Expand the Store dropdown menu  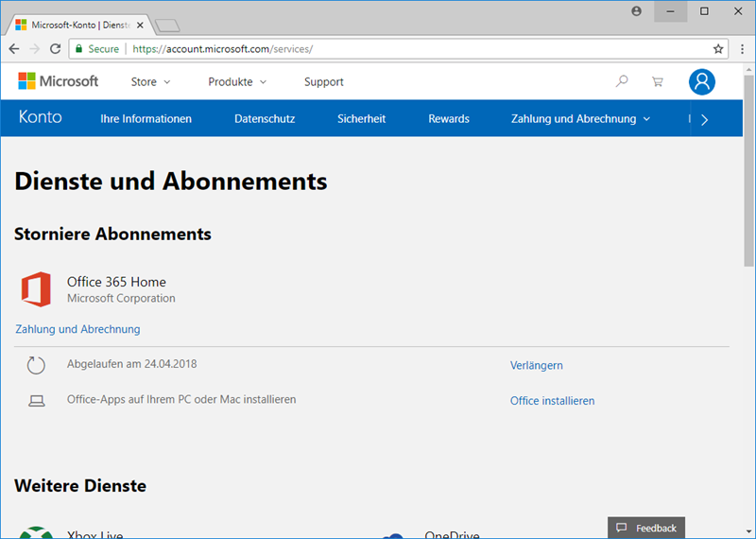click(150, 82)
